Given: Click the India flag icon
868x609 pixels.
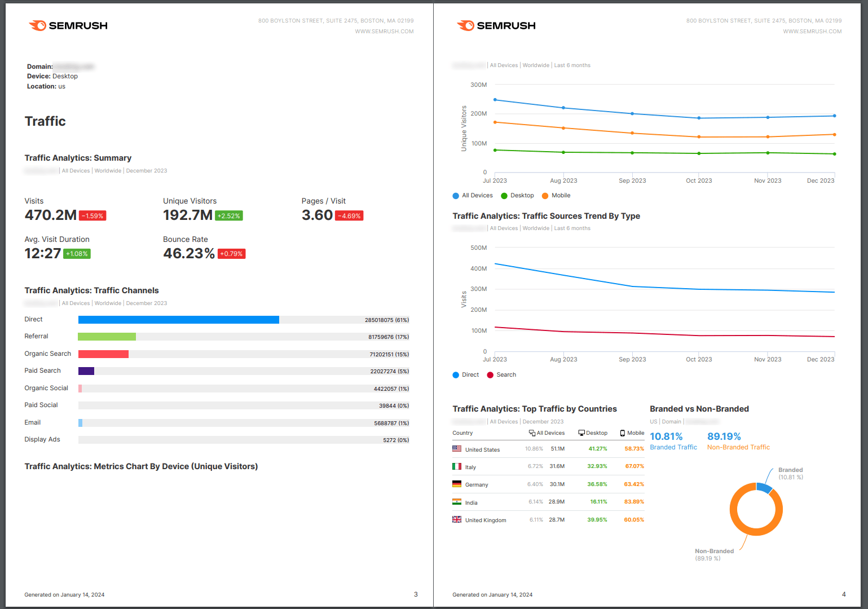Looking at the screenshot, I should coord(457,502).
